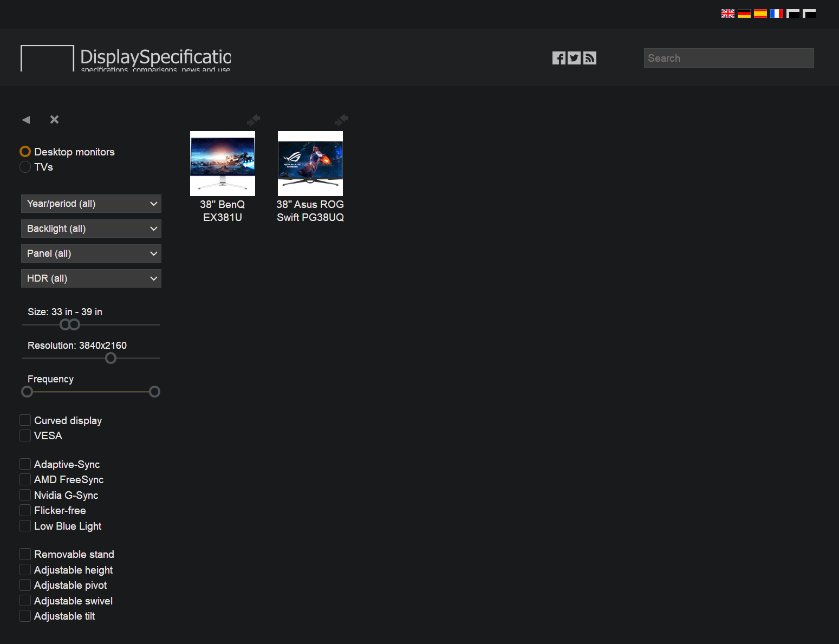
Task: Check the Adjustable height option
Action: (x=25, y=570)
